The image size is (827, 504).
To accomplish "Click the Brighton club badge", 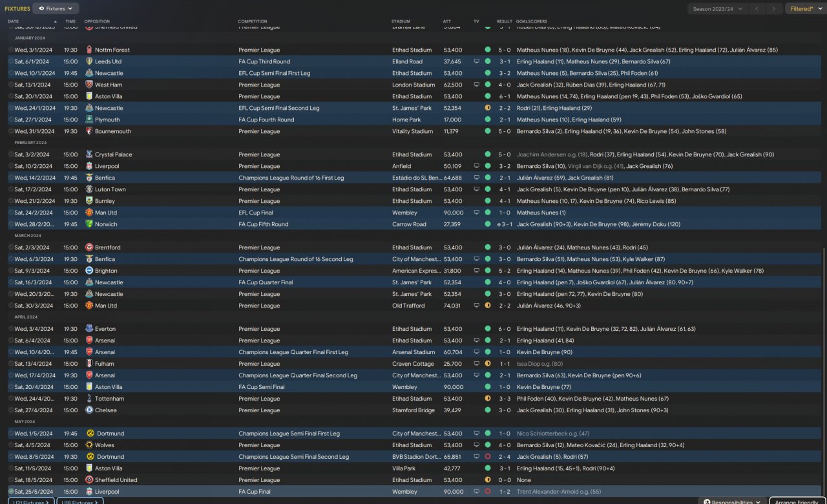I will point(89,271).
